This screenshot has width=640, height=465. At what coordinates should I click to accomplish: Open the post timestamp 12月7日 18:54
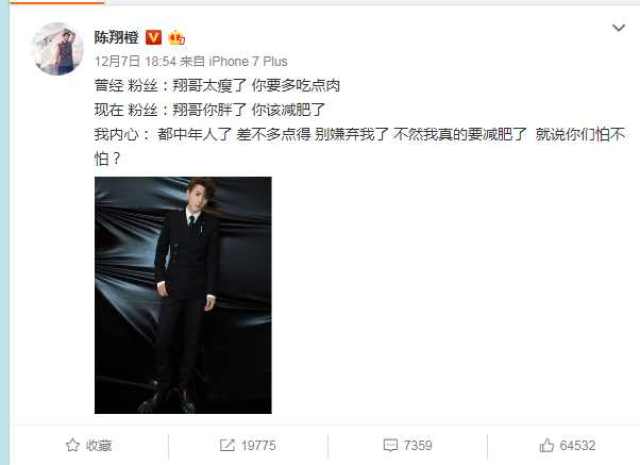[135, 62]
